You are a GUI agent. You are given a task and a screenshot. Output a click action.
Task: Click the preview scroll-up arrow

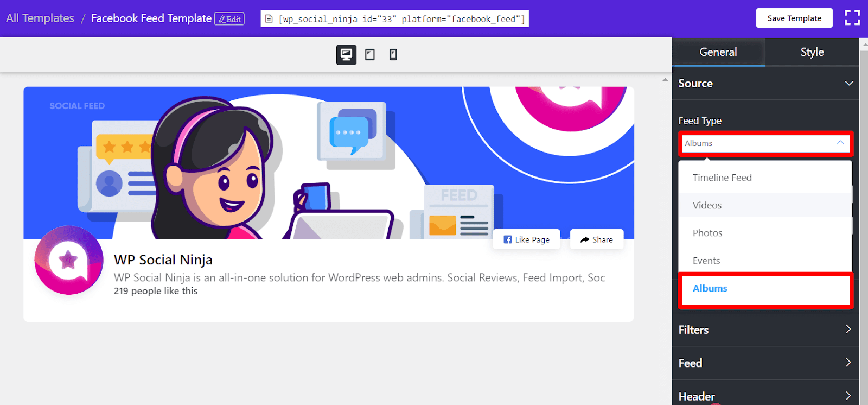pos(665,80)
